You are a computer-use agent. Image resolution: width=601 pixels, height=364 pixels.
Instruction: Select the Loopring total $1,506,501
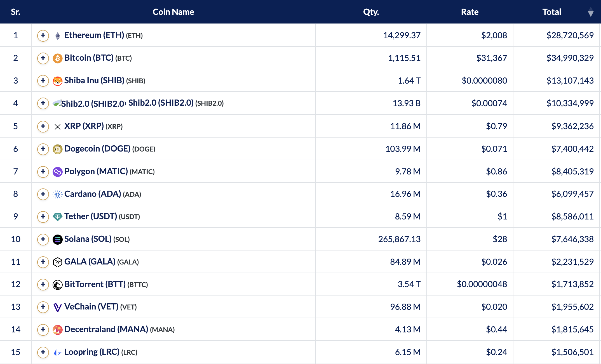tap(572, 352)
